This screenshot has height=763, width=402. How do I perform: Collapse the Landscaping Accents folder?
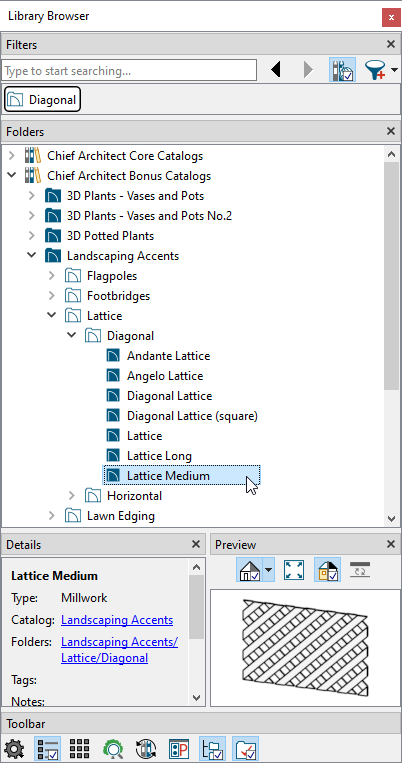[x=32, y=255]
